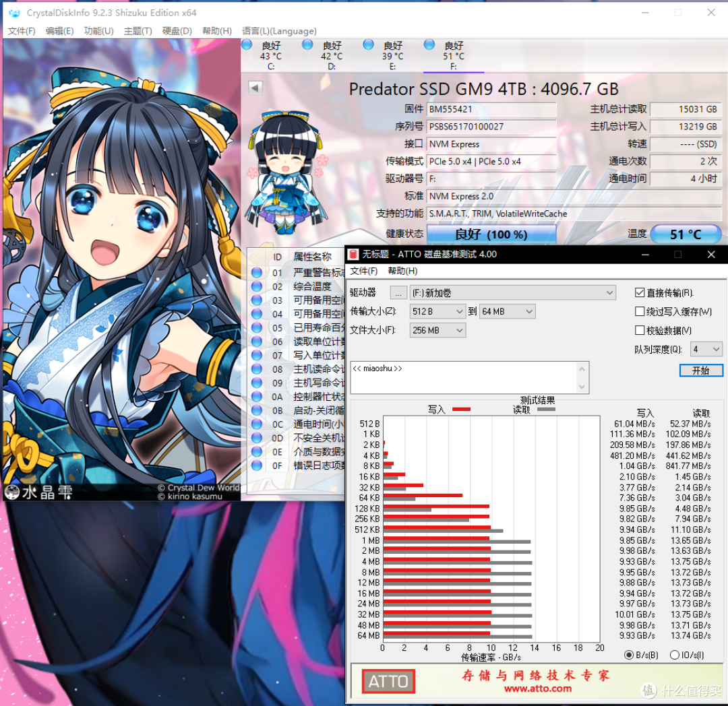Open CrystalDiskInfo 帮助(H) menu

217,31
